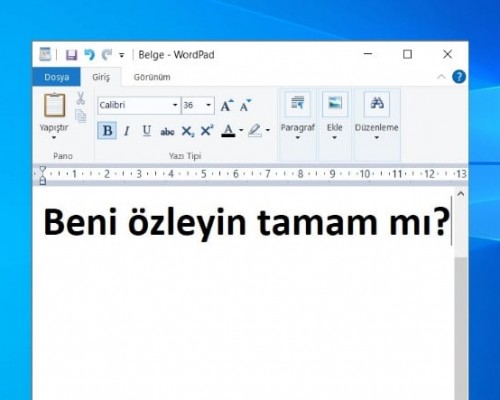Save the document with the floppy disk icon
The height and width of the screenshot is (400, 500).
click(71, 55)
